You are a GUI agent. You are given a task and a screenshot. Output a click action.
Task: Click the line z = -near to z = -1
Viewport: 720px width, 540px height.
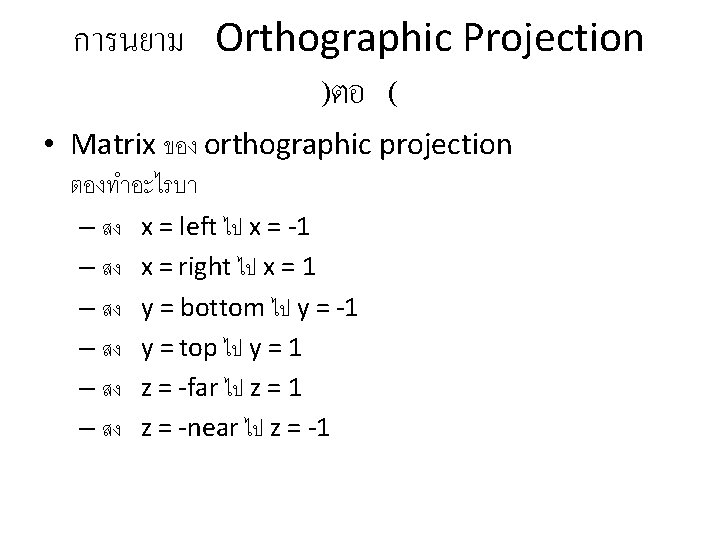(x=236, y=428)
